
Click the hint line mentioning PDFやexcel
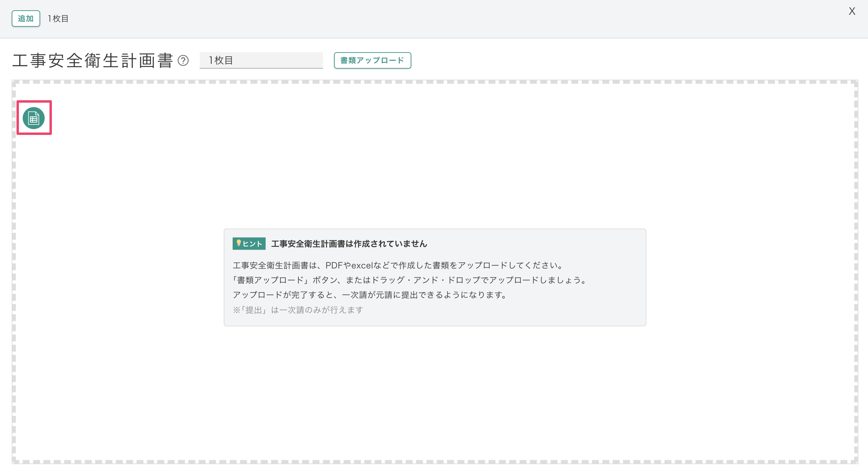(398, 265)
